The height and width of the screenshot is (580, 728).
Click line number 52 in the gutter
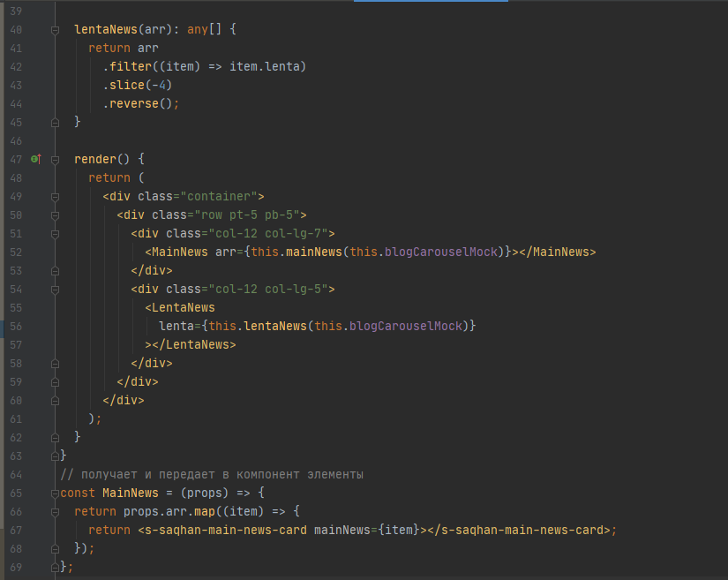(x=16, y=252)
